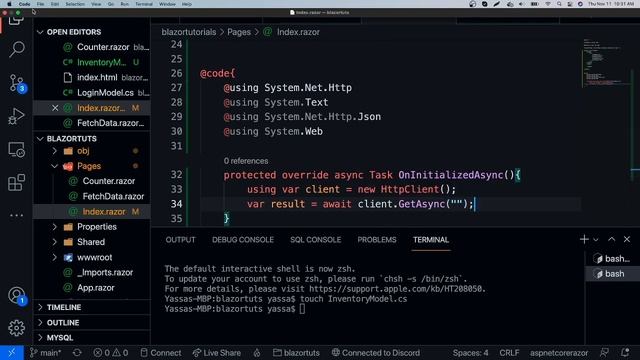Click Connect in status bar
Viewport: 640px width, 360px height.
click(x=161, y=353)
